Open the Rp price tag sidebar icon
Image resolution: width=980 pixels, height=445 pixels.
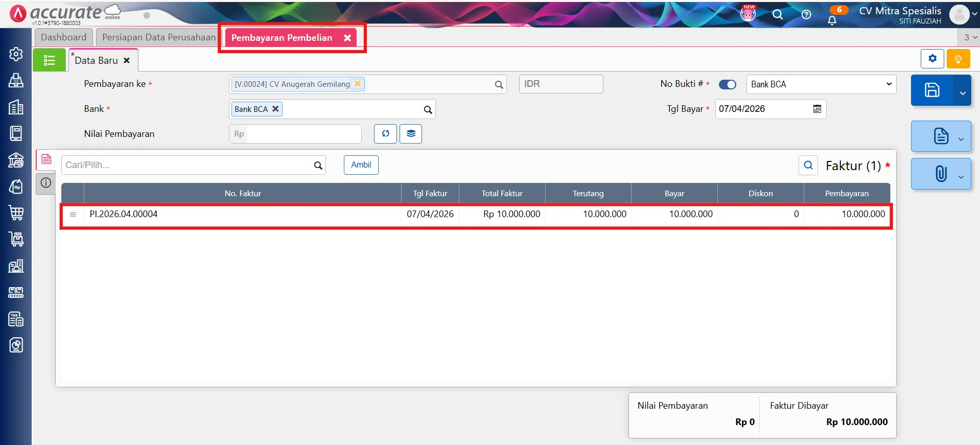(16, 186)
